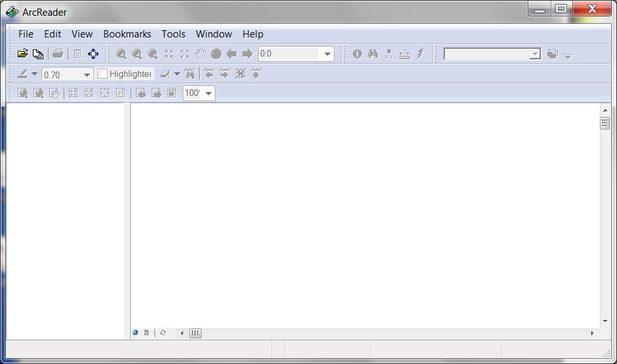The image size is (617, 364).
Task: Open the Tools menu
Action: point(173,34)
